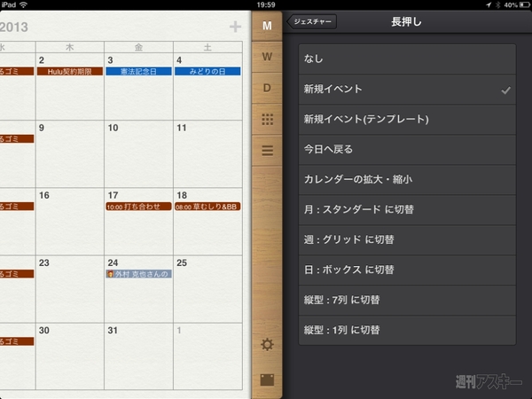532x399 pixels.
Task: Open 外村 克也さんの birthday event
Action: point(138,274)
